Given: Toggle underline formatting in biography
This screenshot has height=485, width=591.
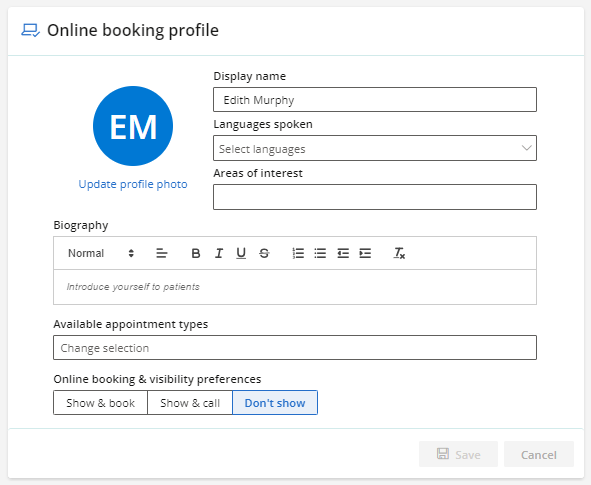Looking at the screenshot, I should tap(241, 253).
